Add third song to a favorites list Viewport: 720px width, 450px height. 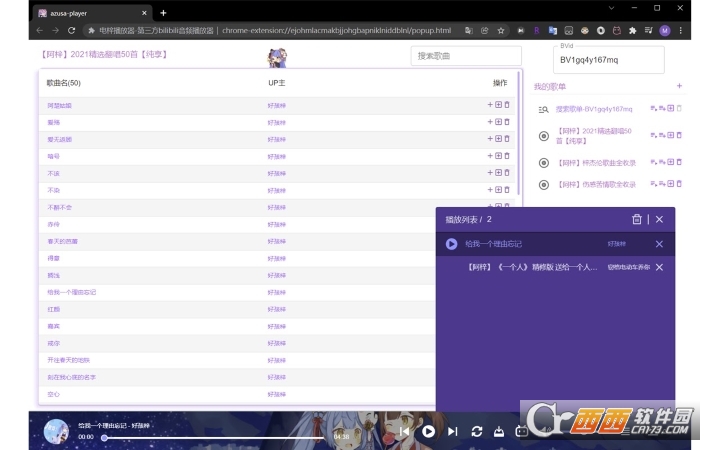click(498, 139)
